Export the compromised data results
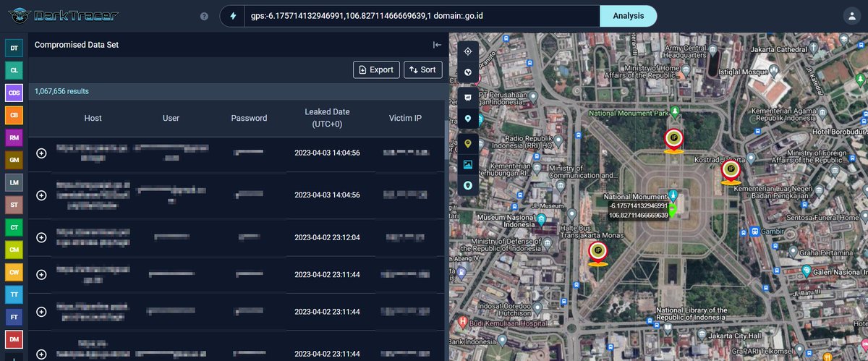The image size is (868, 361). click(x=376, y=69)
